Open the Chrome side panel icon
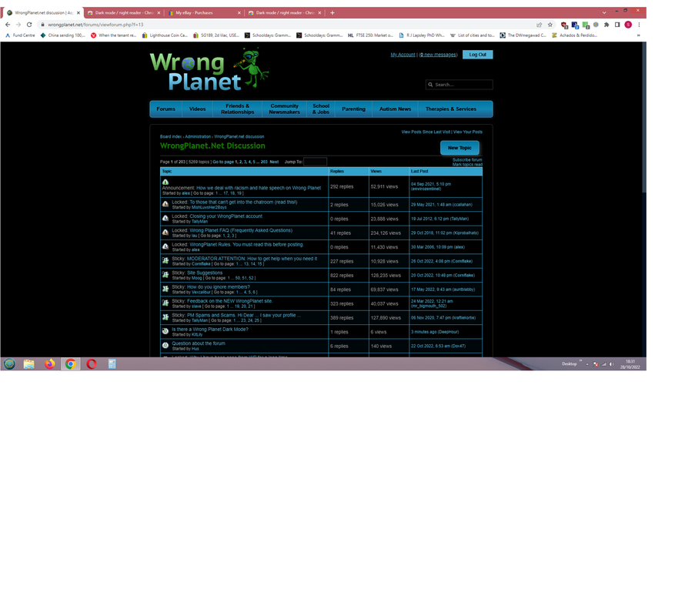The height and width of the screenshot is (616, 675). coord(617,25)
